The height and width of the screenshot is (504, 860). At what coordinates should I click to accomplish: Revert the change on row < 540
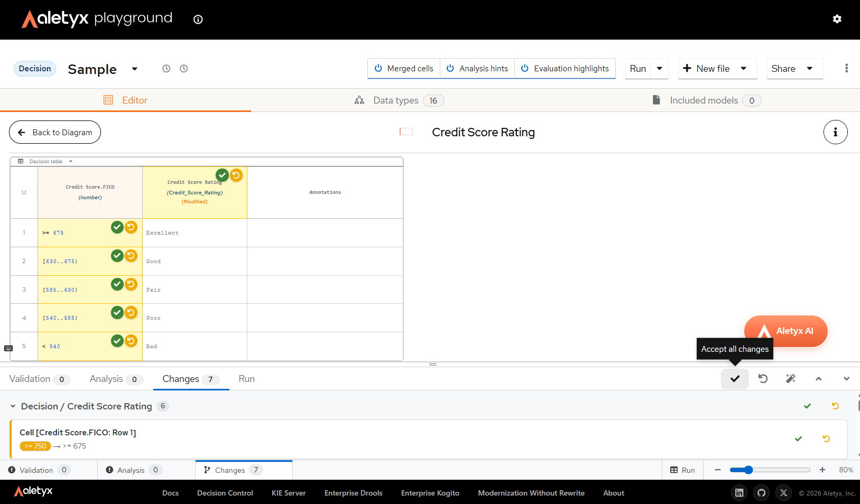[131, 341]
